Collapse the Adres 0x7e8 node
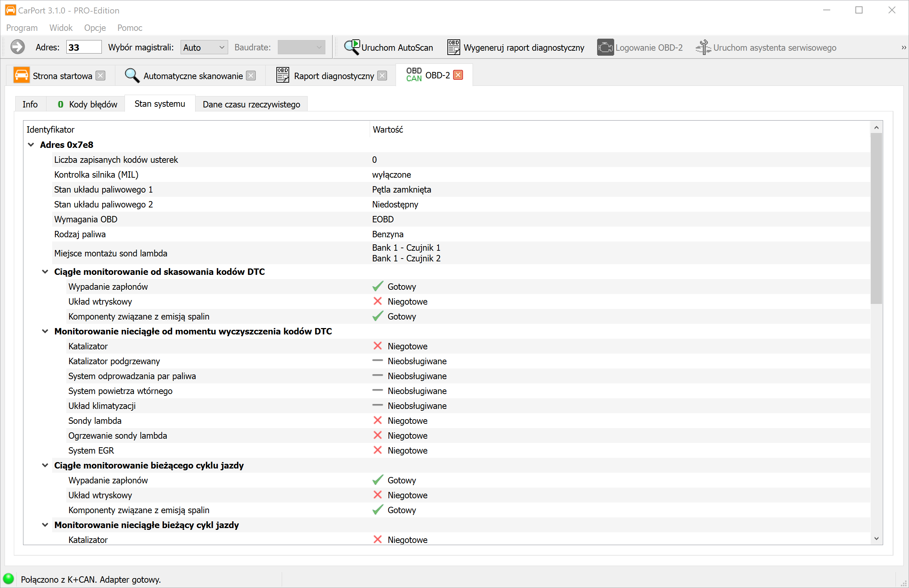The height and width of the screenshot is (588, 909). [31, 145]
